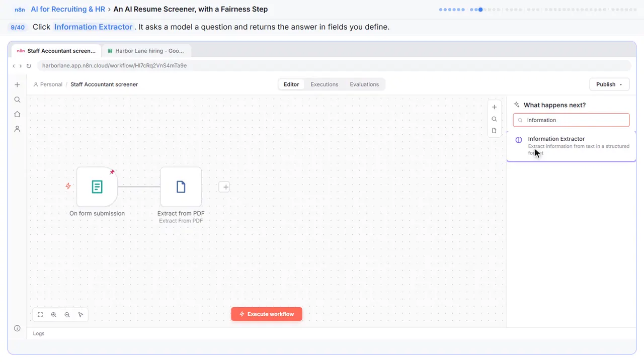Click the lightning trigger icon beside the form node
Screen dimensions: 644x362
click(x=68, y=186)
